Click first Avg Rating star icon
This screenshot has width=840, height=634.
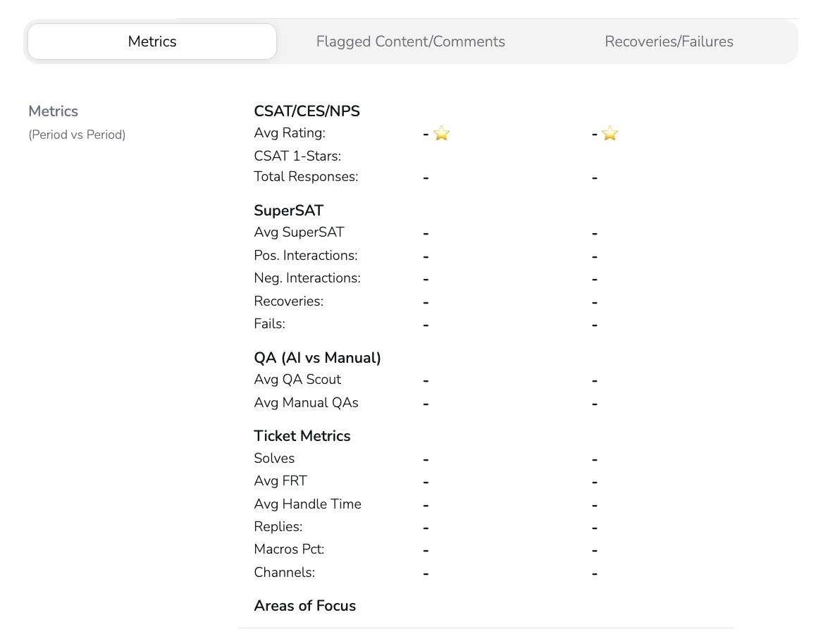[442, 133]
